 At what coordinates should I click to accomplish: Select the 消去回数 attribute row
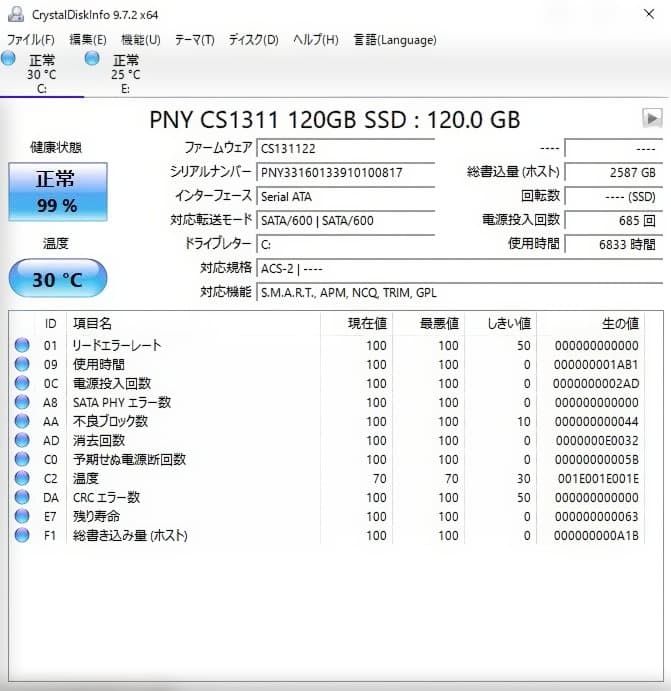point(327,440)
